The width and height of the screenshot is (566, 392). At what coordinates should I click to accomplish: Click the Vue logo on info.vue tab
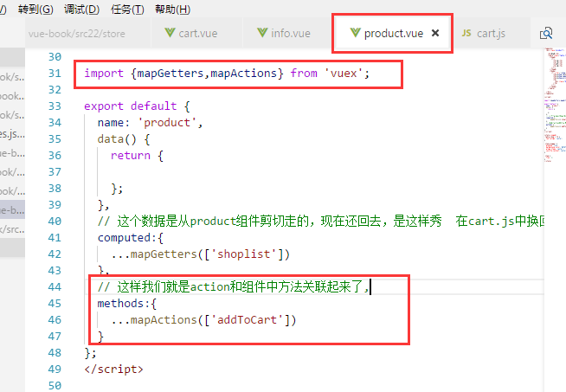tap(261, 33)
